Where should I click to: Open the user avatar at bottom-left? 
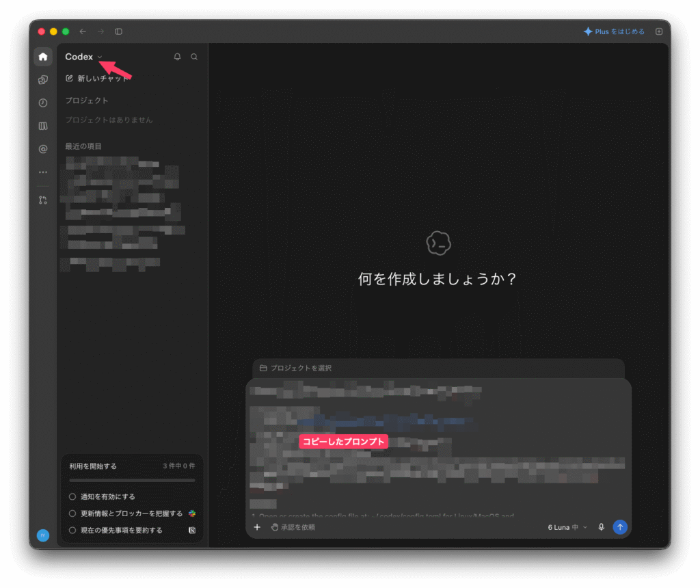coord(43,535)
